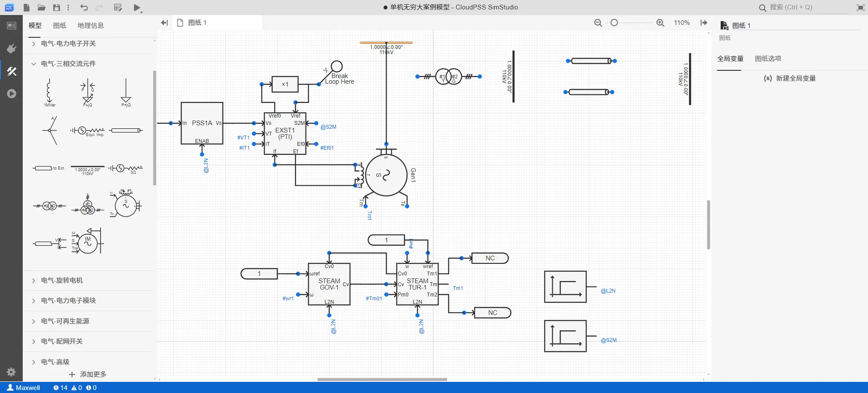Open the interface plug sidebar icon
This screenshot has width=868, height=393.
[x=12, y=48]
